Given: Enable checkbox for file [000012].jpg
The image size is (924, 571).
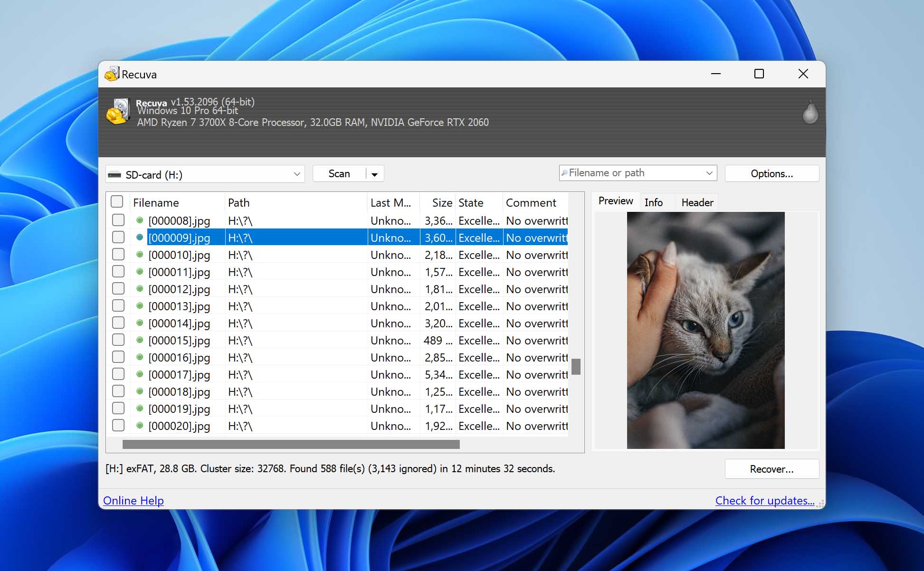Looking at the screenshot, I should 119,289.
